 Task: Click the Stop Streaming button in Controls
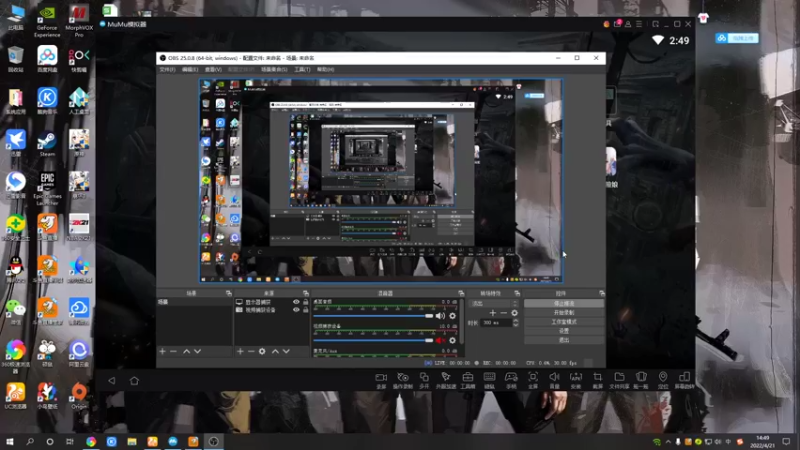point(564,304)
